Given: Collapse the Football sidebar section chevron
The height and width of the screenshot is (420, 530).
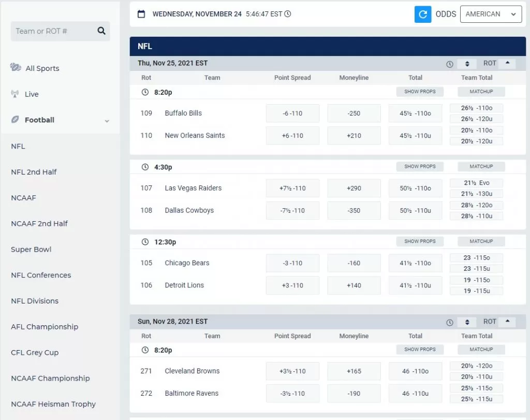Looking at the screenshot, I should (x=107, y=121).
